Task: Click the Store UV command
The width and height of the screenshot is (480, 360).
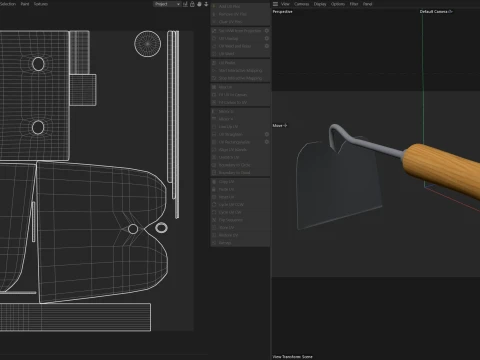Action: click(x=240, y=228)
